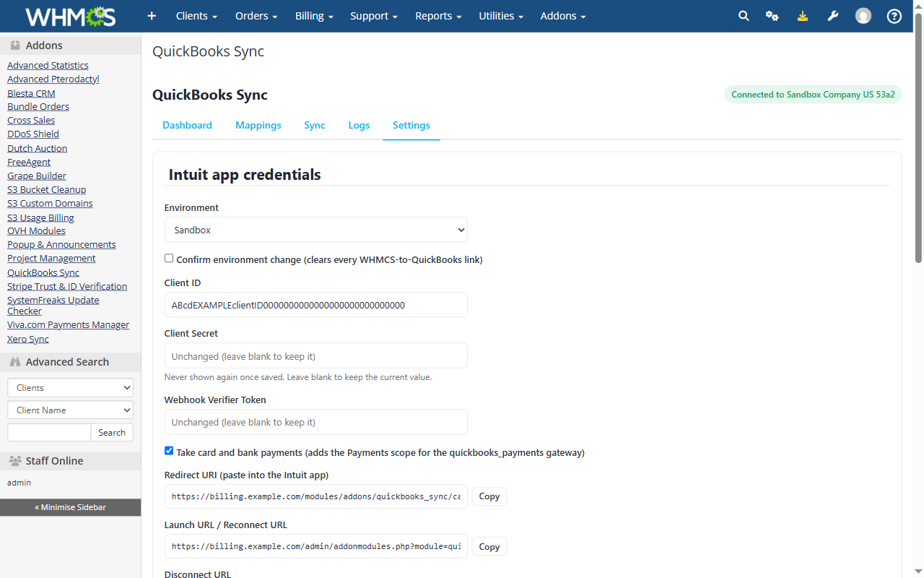Click the sidebar Search button
Image resolution: width=924 pixels, height=578 pixels.
(x=112, y=432)
